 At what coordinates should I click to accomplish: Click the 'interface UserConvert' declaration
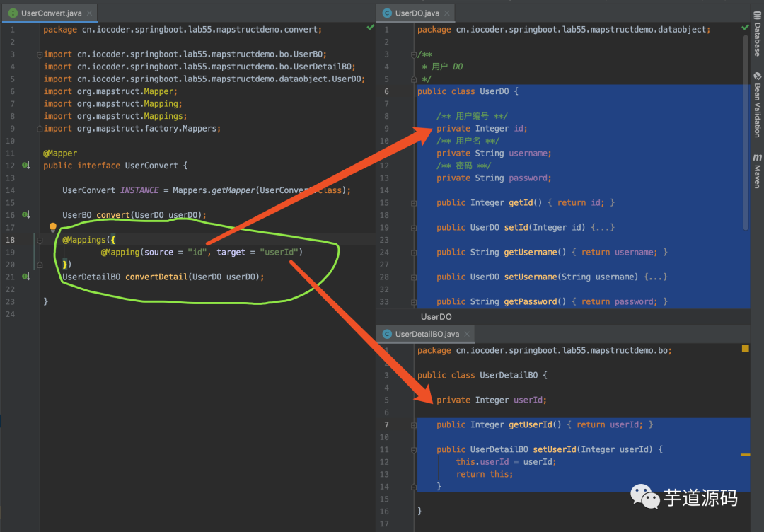(127, 166)
